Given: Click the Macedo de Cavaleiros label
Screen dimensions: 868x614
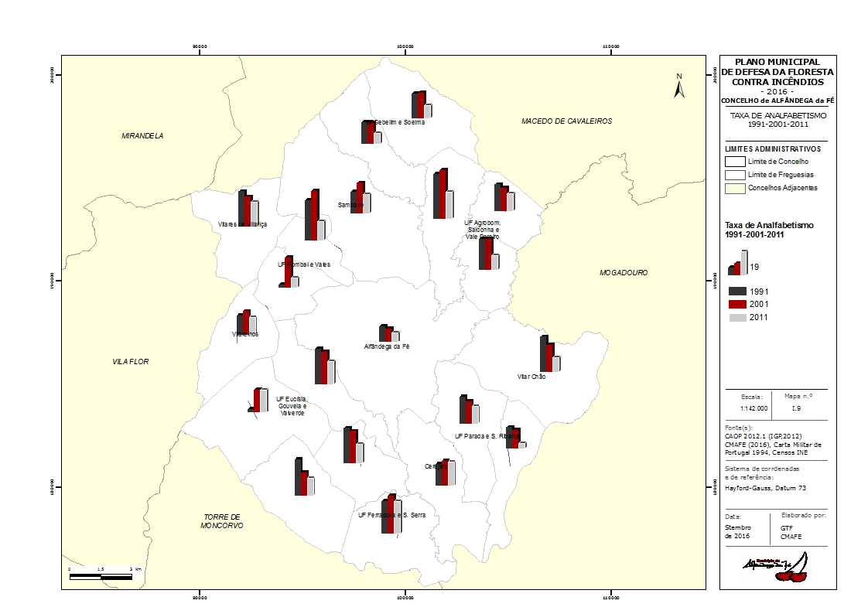Looking at the screenshot, I should pos(567,121).
